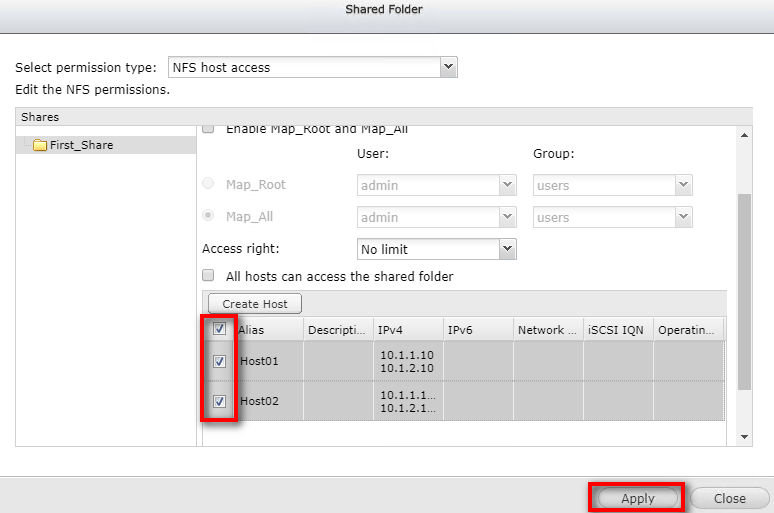The image size is (774, 513).
Task: Open the Access right dropdown
Action: (435, 249)
